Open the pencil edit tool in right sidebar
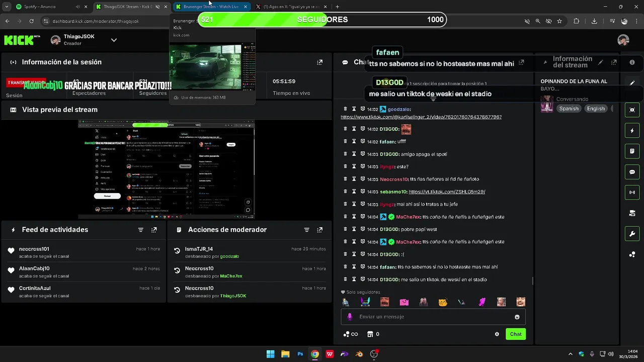 click(632, 83)
